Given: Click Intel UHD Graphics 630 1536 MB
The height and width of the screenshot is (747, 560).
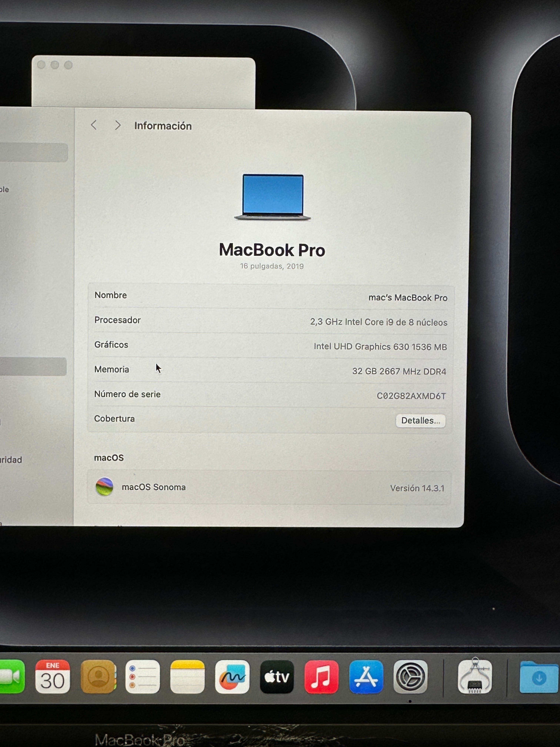Looking at the screenshot, I should 380,346.
